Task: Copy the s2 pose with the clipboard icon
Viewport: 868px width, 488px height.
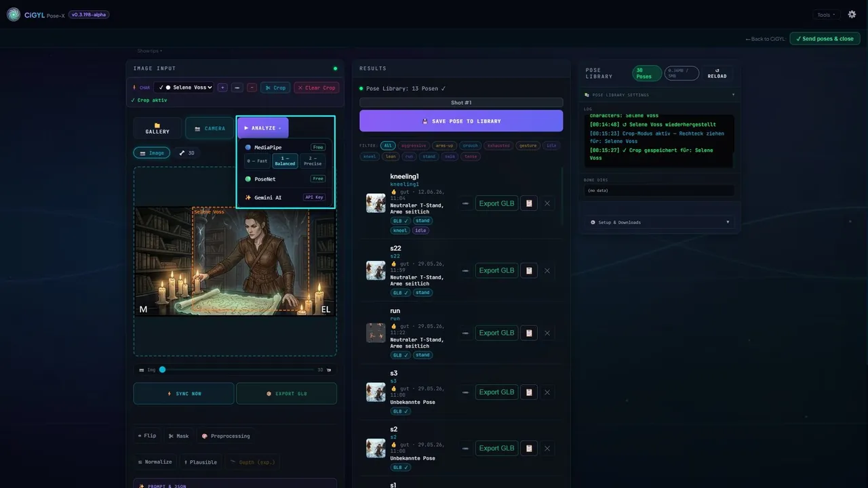Action: pos(529,448)
